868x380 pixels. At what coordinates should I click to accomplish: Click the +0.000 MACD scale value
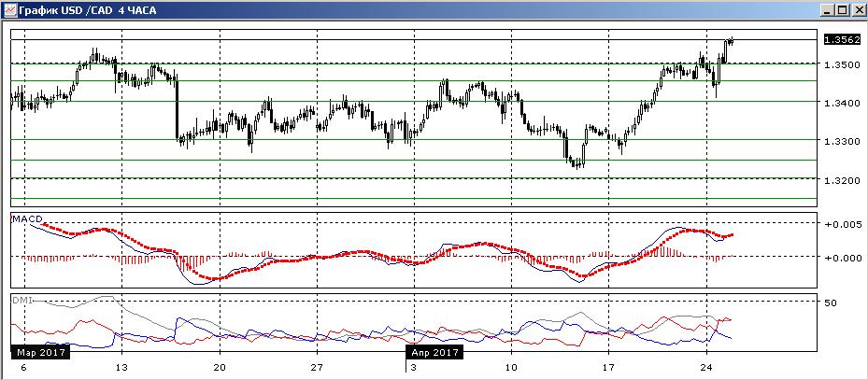(x=842, y=257)
